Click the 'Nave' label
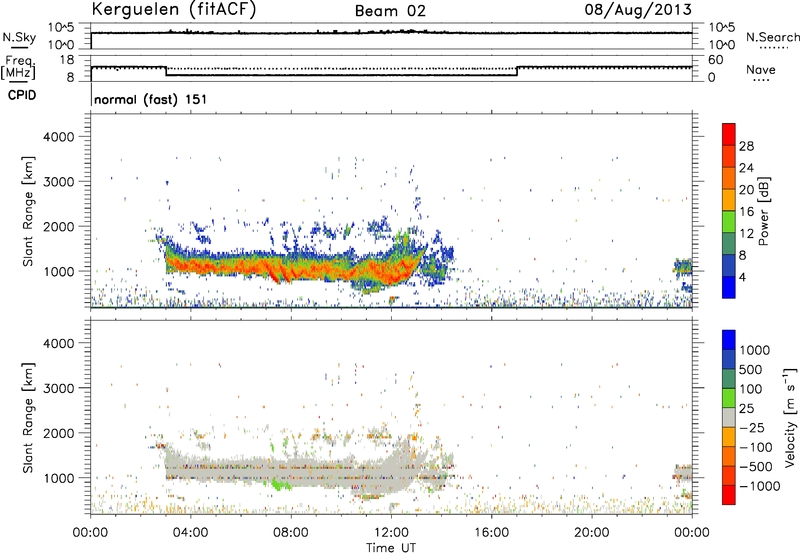The image size is (800, 554). click(761, 69)
